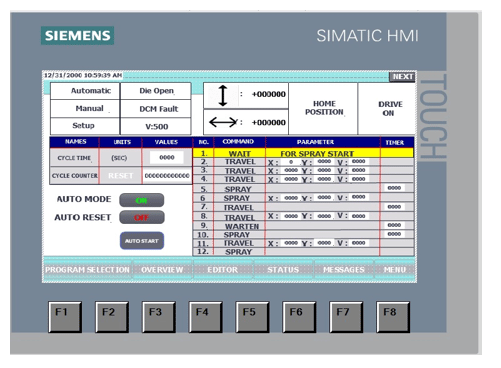The width and height of the screenshot is (501, 368).
Task: Tap the F8 function key
Action: click(x=393, y=317)
